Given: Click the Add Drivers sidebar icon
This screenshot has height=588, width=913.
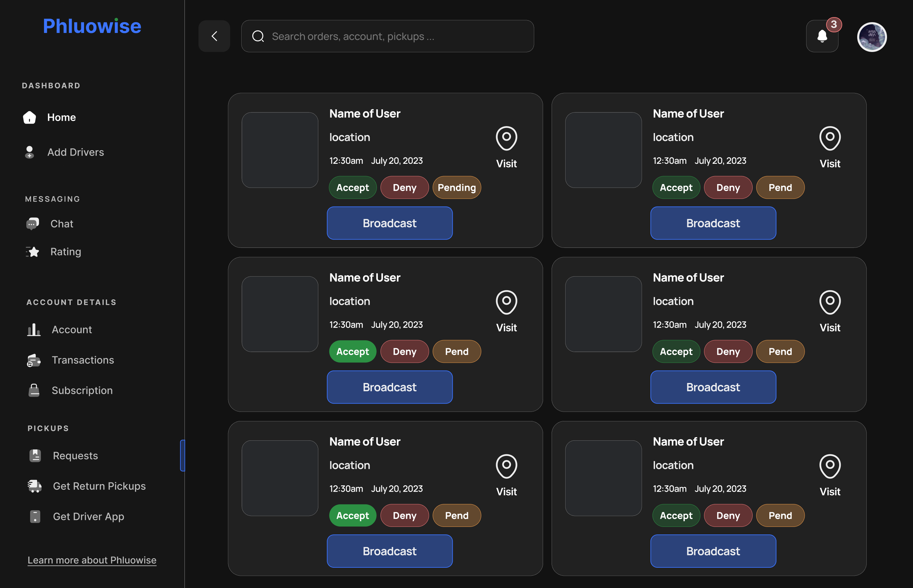Looking at the screenshot, I should click(x=29, y=152).
